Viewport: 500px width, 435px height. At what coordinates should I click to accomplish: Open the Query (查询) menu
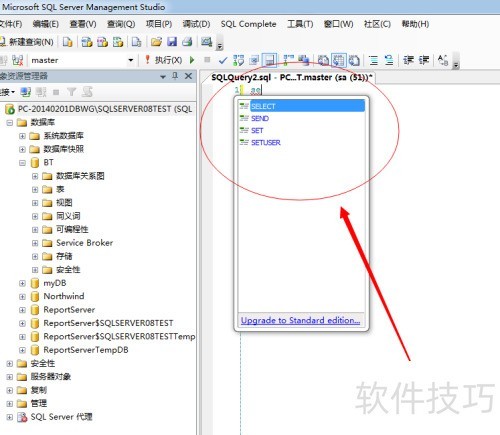point(121,24)
